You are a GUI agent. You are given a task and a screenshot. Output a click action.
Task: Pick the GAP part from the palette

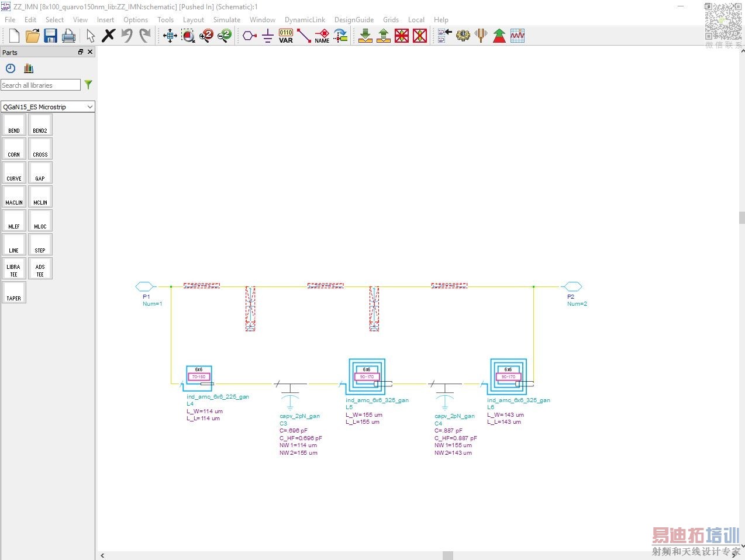click(40, 172)
